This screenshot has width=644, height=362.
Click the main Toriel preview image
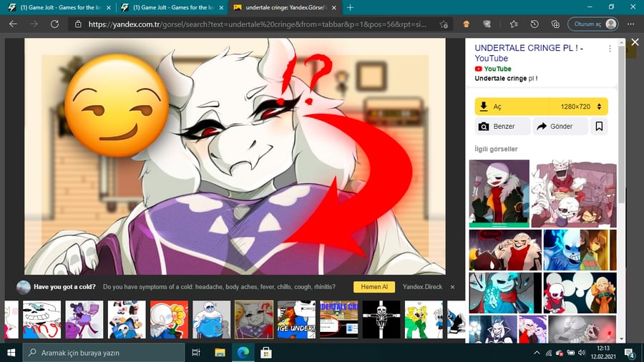235,157
